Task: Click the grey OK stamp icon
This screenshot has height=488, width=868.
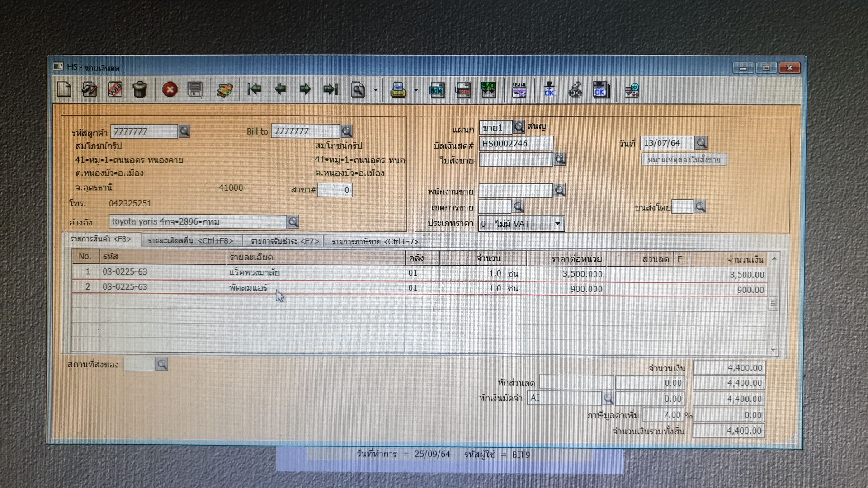Action: [x=575, y=89]
